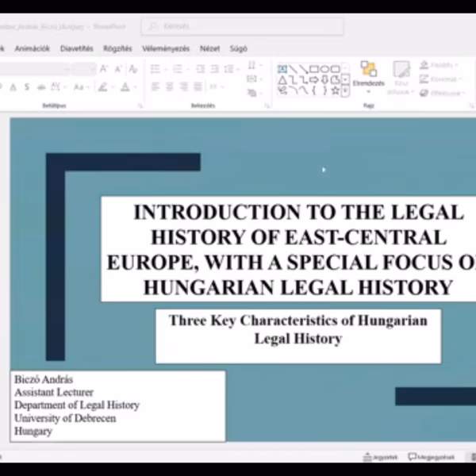Open Bekezdés dialog launcher
This screenshot has width=476, height=476.
(267, 106)
